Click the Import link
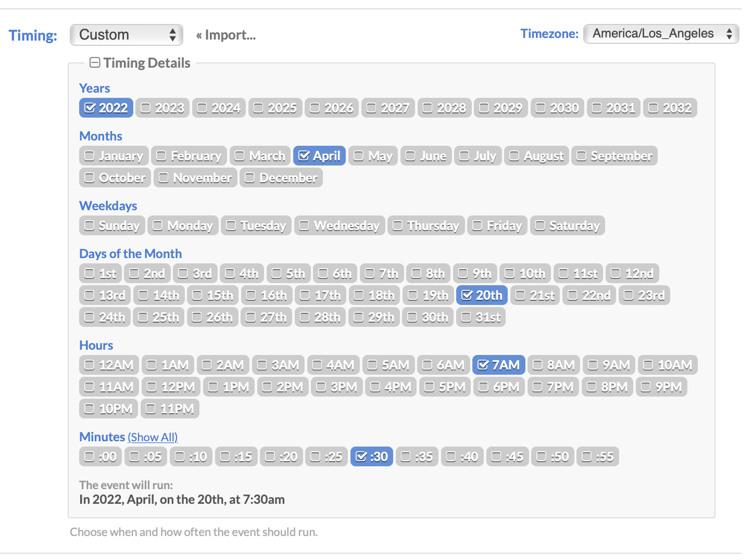Viewport: 753px width, 560px height. 226,35
